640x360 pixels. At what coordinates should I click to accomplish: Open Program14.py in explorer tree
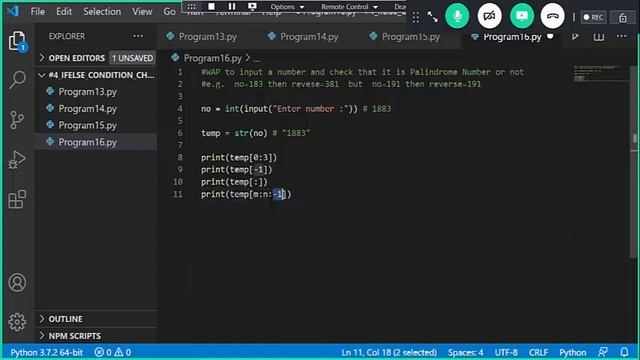96,109
